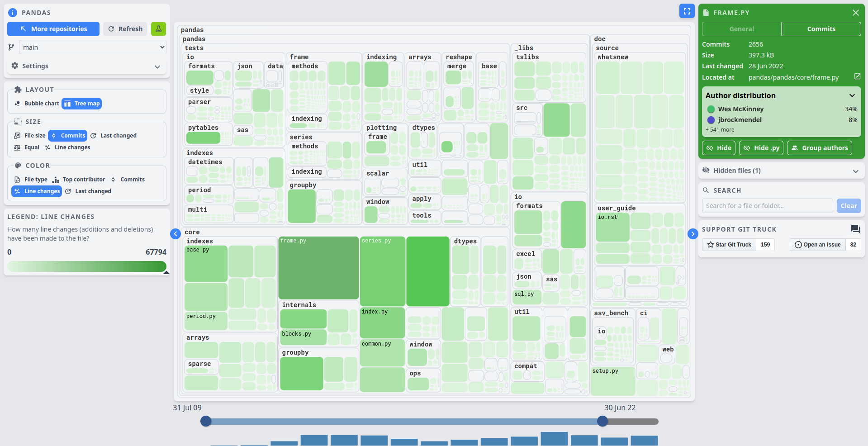Select frame.py in the treemap
The width and height of the screenshot is (868, 446).
click(x=318, y=268)
